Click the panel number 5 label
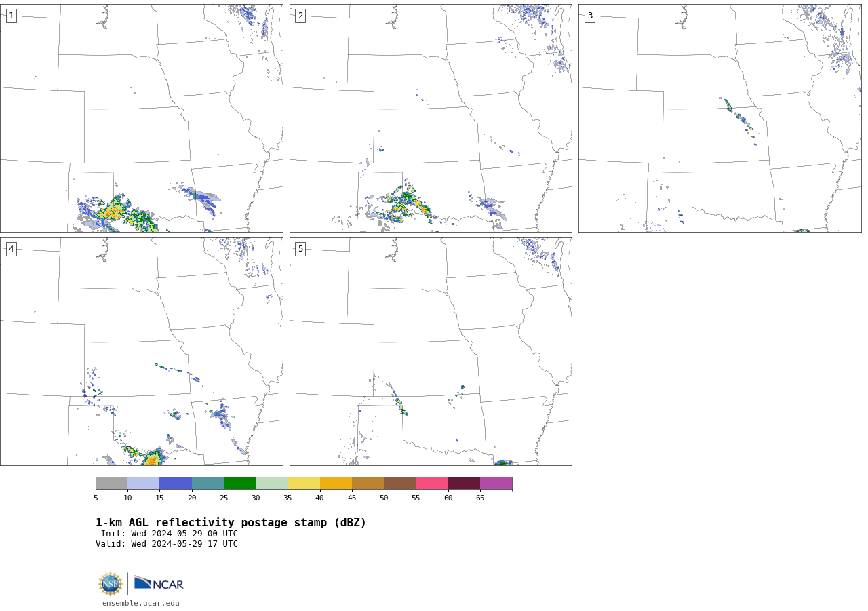 pyautogui.click(x=300, y=249)
